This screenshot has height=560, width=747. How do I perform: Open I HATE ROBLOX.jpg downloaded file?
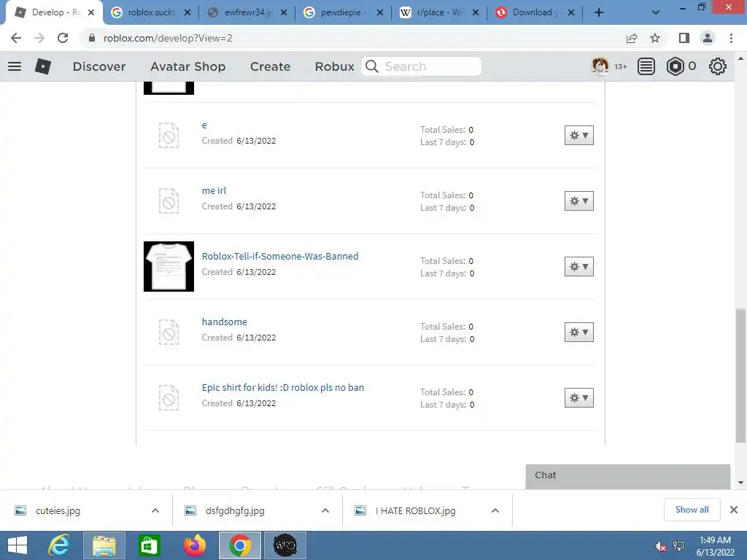coord(415,510)
